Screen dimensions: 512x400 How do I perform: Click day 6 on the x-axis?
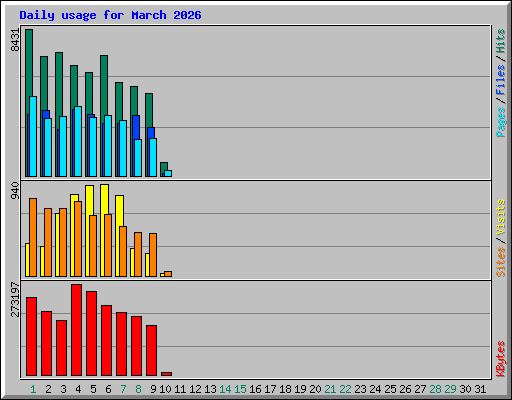point(108,389)
